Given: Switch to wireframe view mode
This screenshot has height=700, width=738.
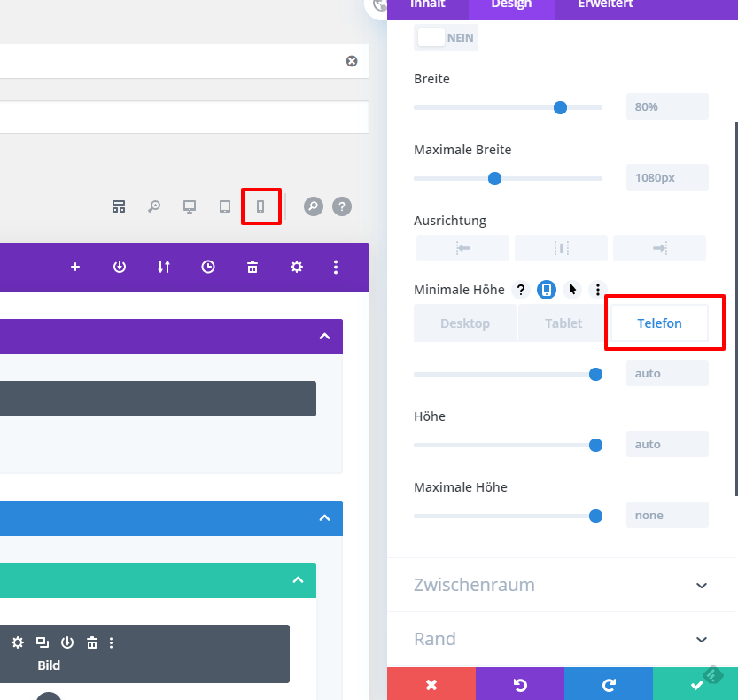Looking at the screenshot, I should pyautogui.click(x=119, y=206).
